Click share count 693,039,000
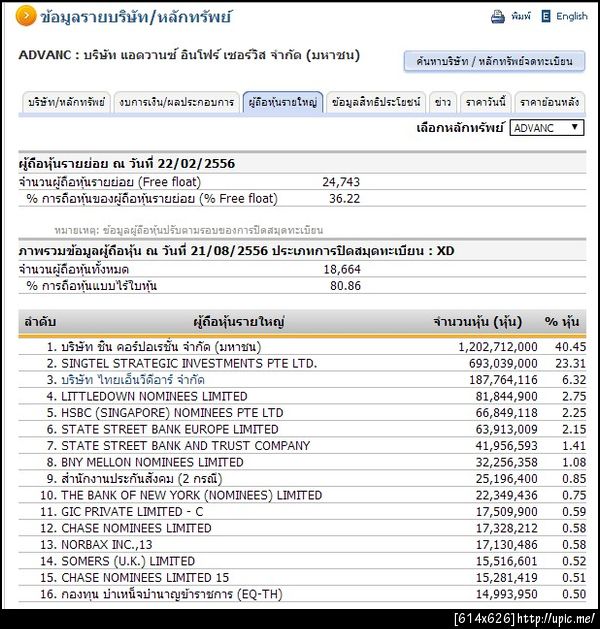Screen dimensions: 600x629 pos(503,363)
